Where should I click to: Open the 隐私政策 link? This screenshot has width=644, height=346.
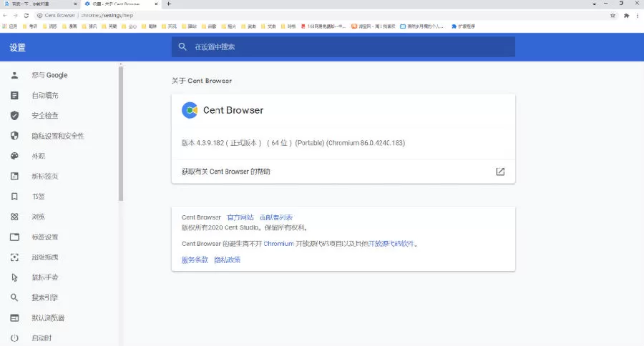[227, 259]
